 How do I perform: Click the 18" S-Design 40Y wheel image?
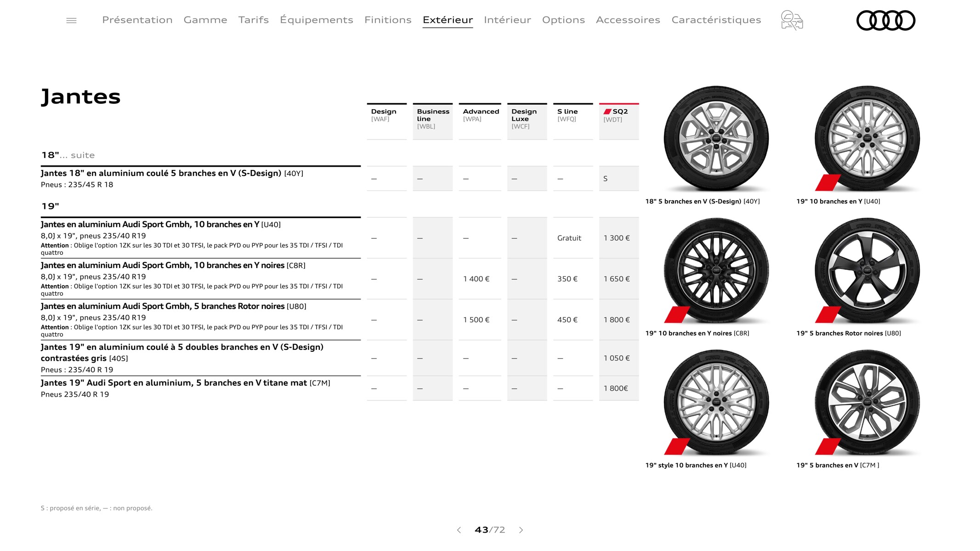[x=716, y=138]
